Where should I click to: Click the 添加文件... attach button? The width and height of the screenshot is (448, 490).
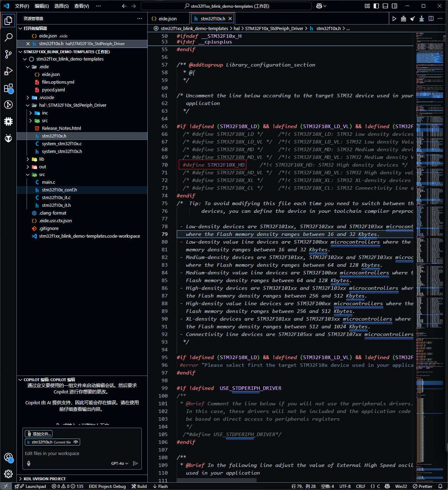coord(39,434)
